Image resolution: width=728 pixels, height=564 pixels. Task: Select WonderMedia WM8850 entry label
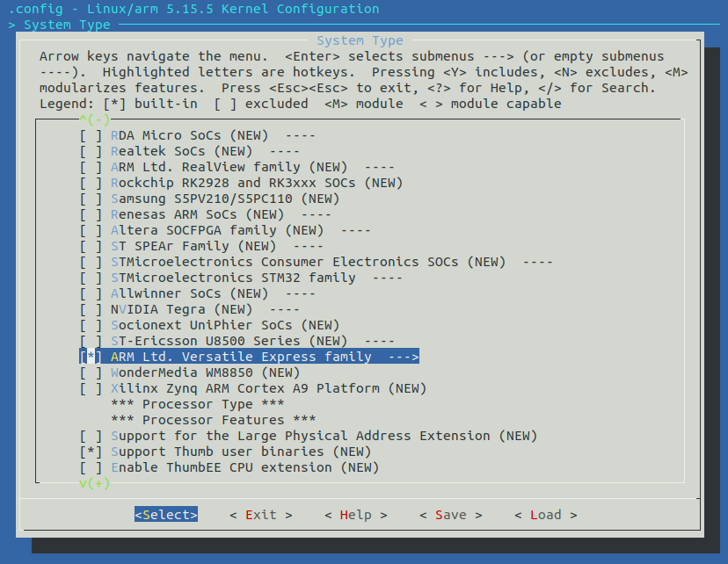[x=205, y=372]
